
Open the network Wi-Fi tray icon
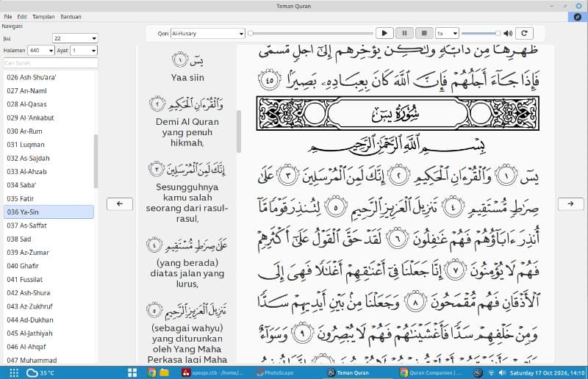point(491,372)
